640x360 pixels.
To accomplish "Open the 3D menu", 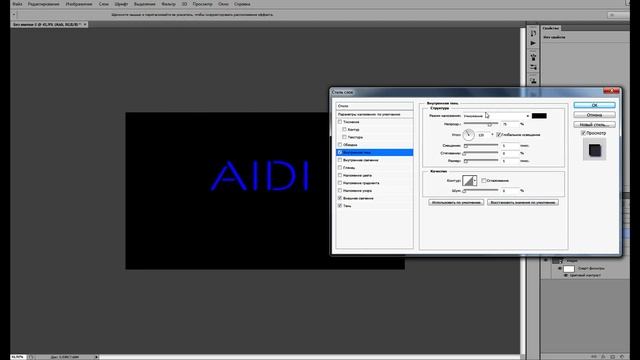I will click(x=184, y=4).
